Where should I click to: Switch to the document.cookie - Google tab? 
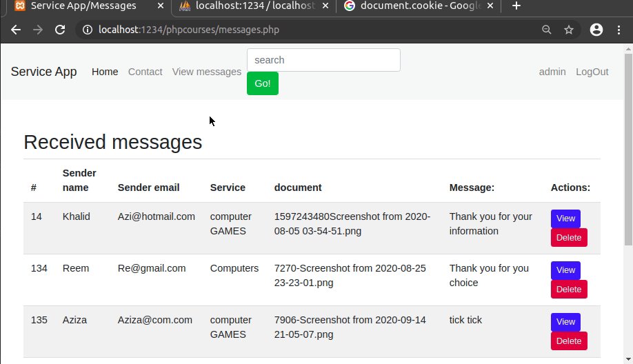[x=419, y=6]
